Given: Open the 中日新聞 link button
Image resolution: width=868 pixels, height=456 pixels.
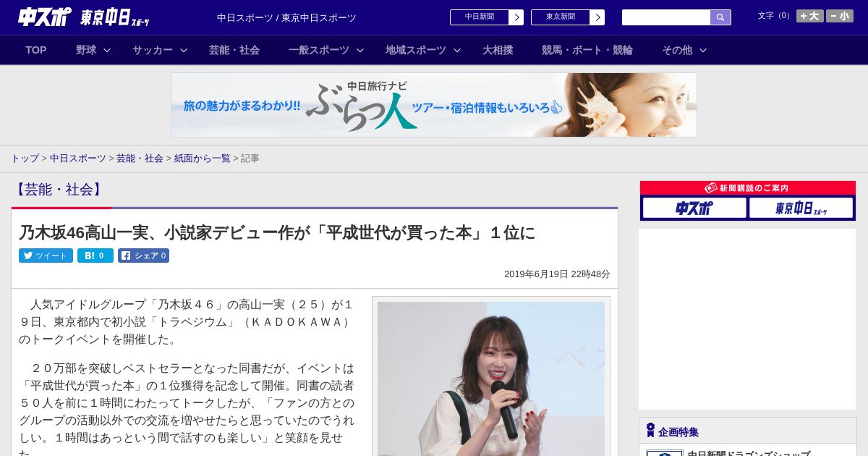Looking at the screenshot, I should coord(480,17).
